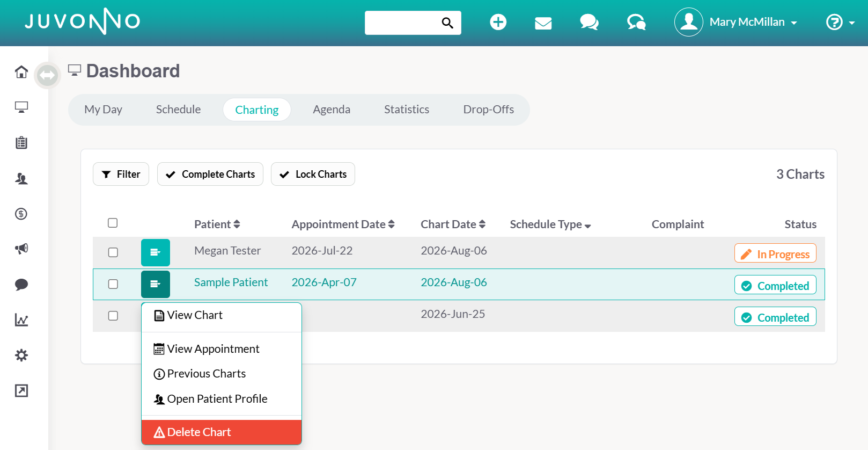Check the 2026-Jun-25 chart row checkbox
This screenshot has height=450, width=868.
[x=113, y=316]
